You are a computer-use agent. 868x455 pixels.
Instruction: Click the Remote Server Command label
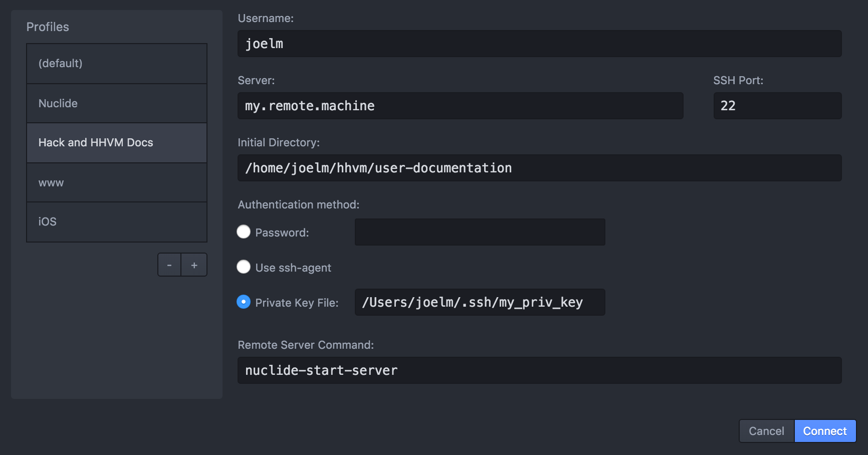tap(306, 345)
